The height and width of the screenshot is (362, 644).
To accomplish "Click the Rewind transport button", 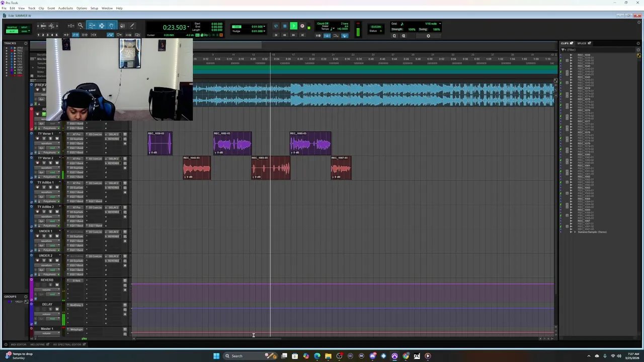I will point(285,35).
